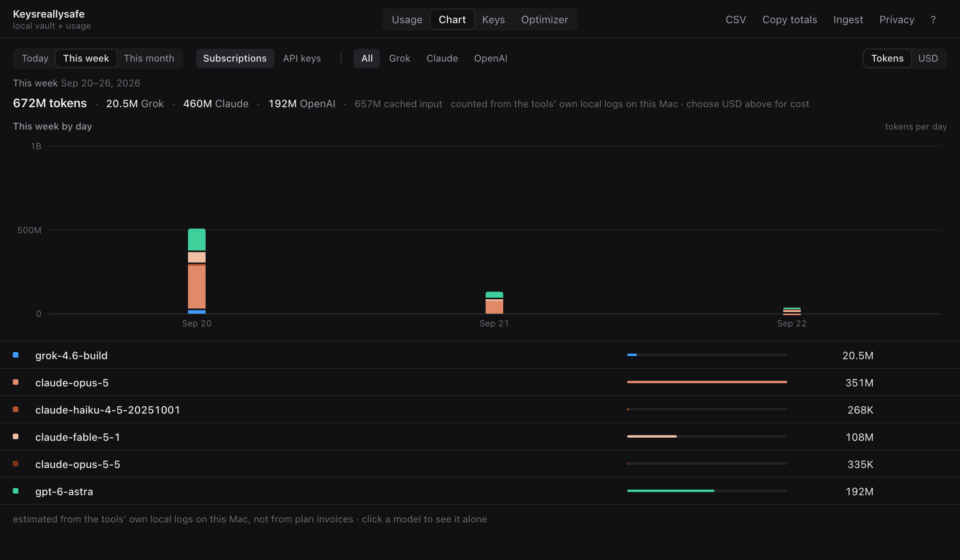The image size is (960, 560).
Task: Click the Sep 21 axis label
Action: [494, 324]
